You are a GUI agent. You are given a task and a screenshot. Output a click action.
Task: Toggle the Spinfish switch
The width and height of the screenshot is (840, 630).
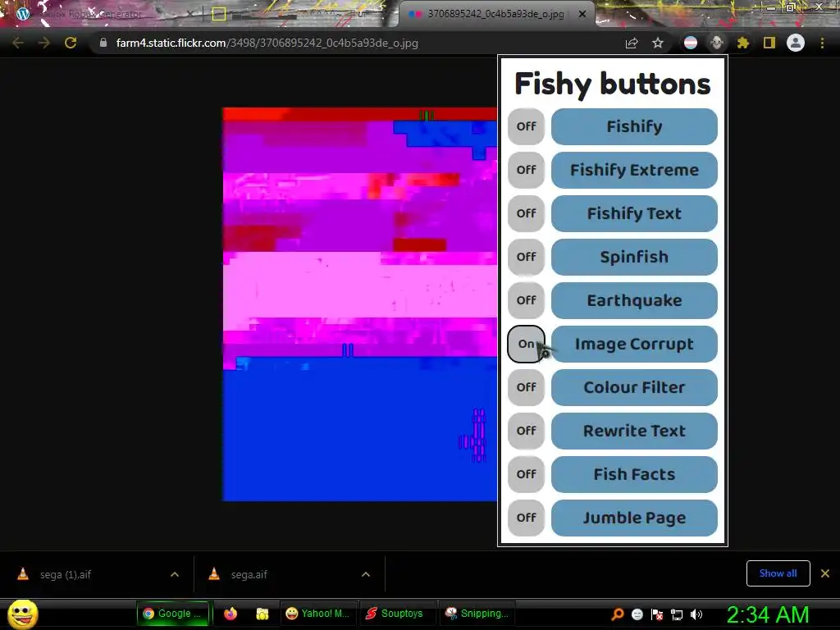pyautogui.click(x=526, y=257)
